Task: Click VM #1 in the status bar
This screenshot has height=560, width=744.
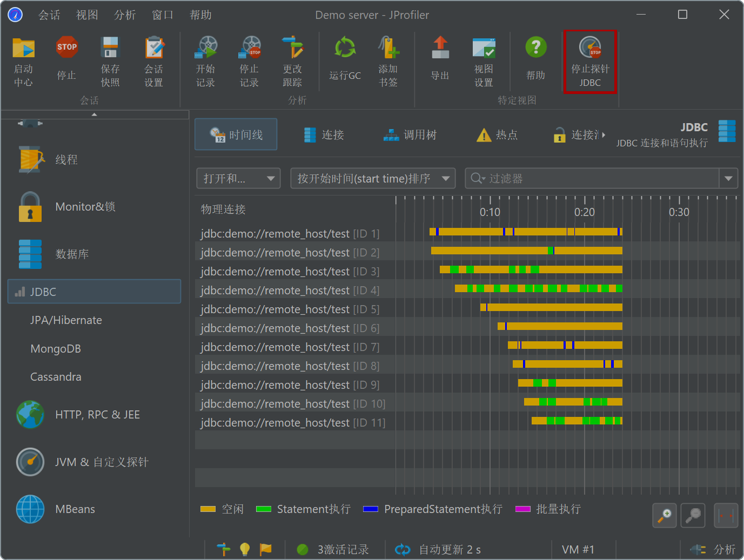Action: point(578,550)
